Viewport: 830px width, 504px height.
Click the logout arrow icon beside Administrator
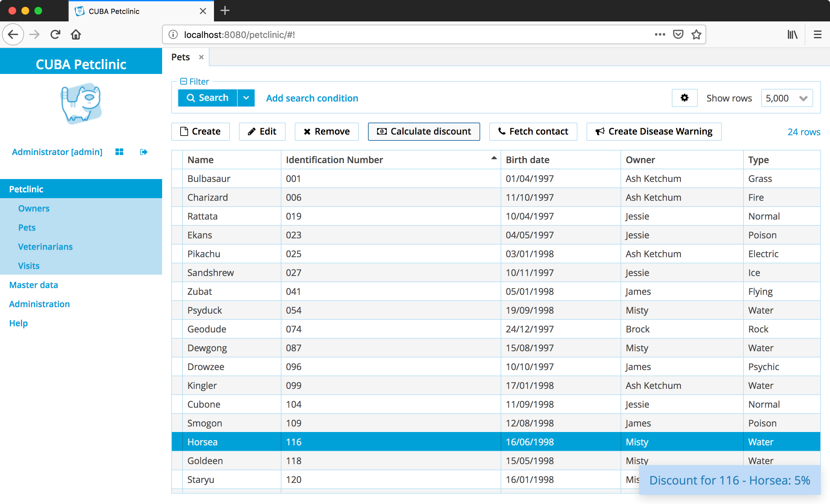click(x=144, y=152)
